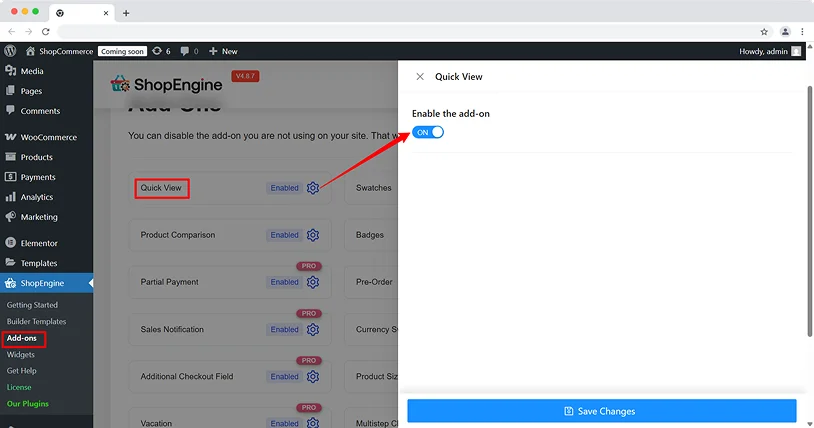Click Enabled badge for Additional Checkout Field
Viewport: 814px width, 428px height.
tap(284, 377)
